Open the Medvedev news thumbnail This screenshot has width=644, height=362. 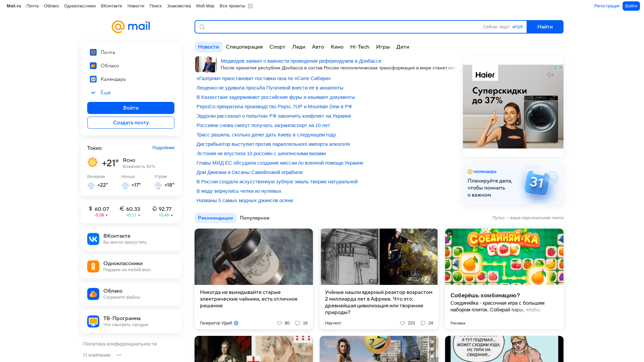pyautogui.click(x=206, y=64)
